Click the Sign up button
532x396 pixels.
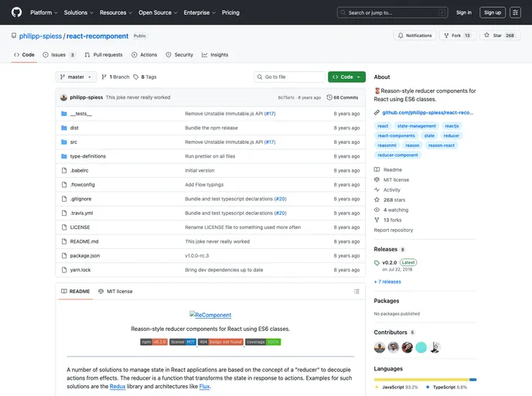(493, 12)
